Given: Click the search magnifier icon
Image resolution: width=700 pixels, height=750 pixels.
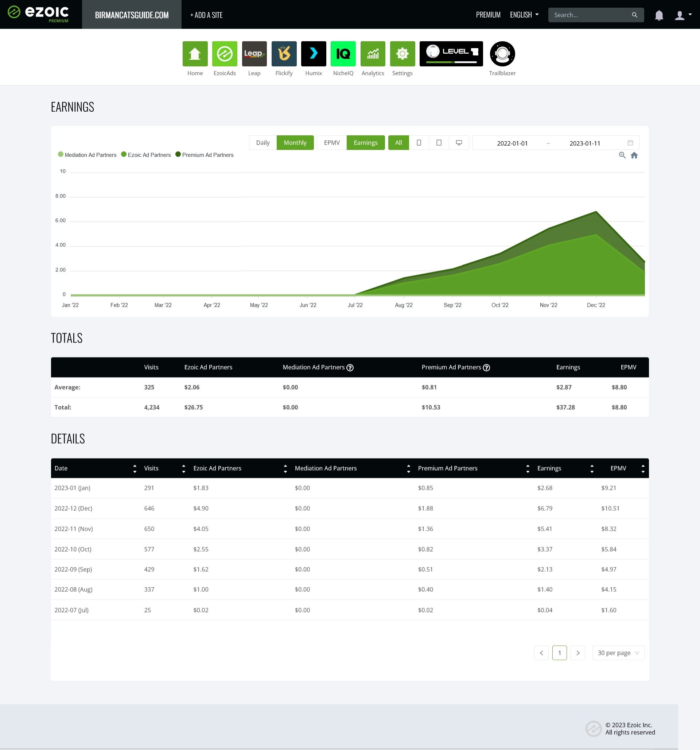Looking at the screenshot, I should coord(635,15).
